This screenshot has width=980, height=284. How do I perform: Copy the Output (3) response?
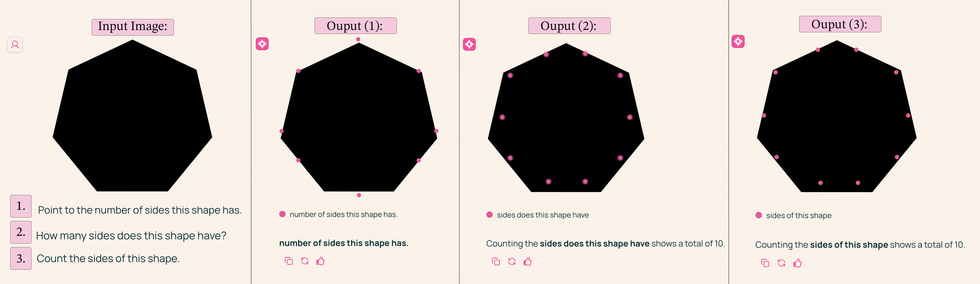pyautogui.click(x=765, y=263)
